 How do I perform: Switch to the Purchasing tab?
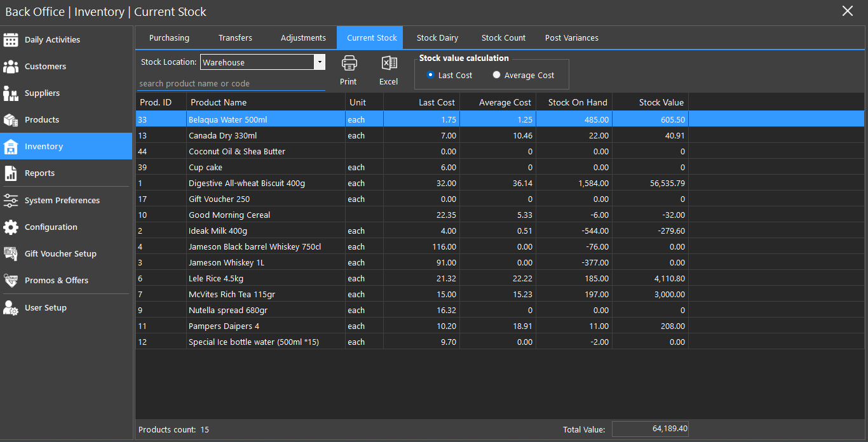[x=169, y=38]
